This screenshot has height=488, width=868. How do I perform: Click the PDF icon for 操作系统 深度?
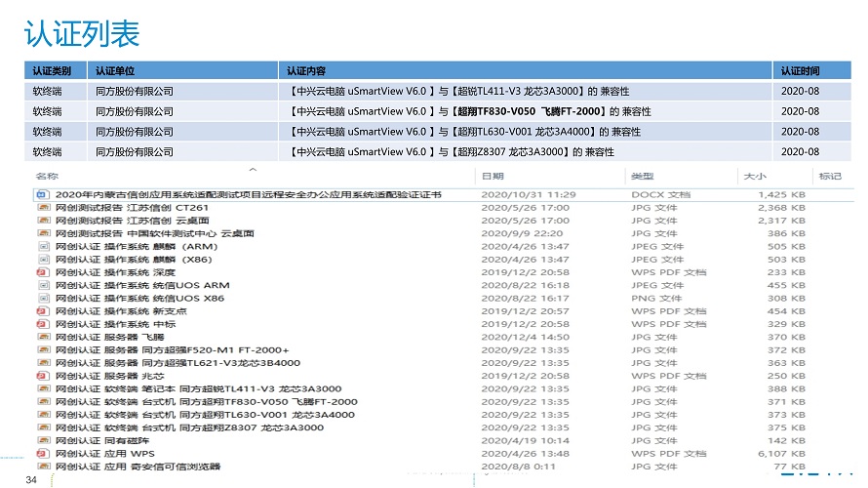click(43, 272)
